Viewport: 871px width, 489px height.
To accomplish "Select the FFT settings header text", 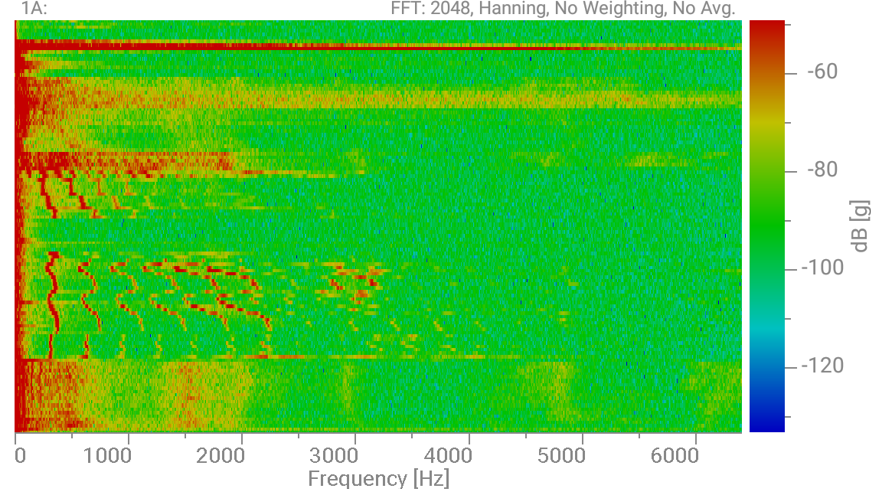I will [x=563, y=9].
